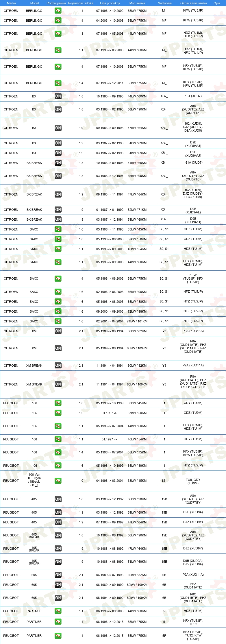The image size is (226, 644).
Task: Select engine code CDY (TU9M) in the Peugeot 106 row
Action: (x=193, y=403)
